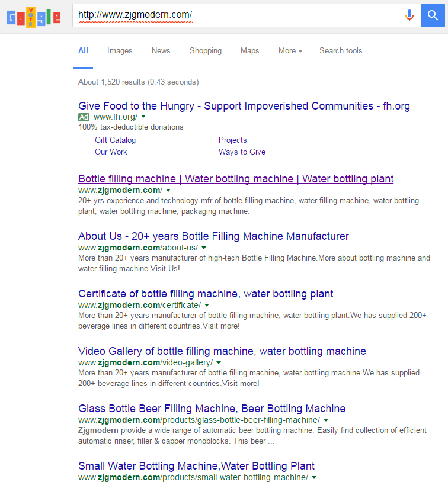Click the www.zjgmodern.com/video-gallery/ URL text

click(x=146, y=363)
